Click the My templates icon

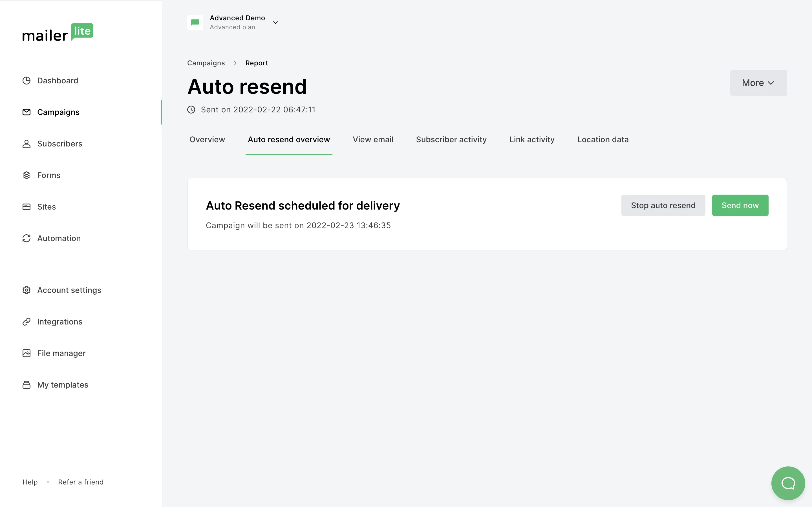point(27,384)
